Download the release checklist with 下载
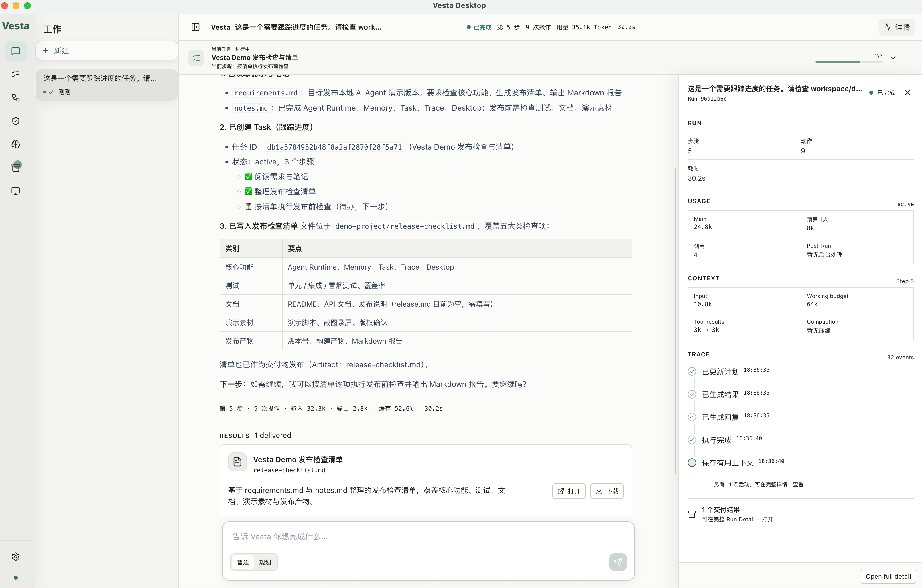 tap(607, 491)
